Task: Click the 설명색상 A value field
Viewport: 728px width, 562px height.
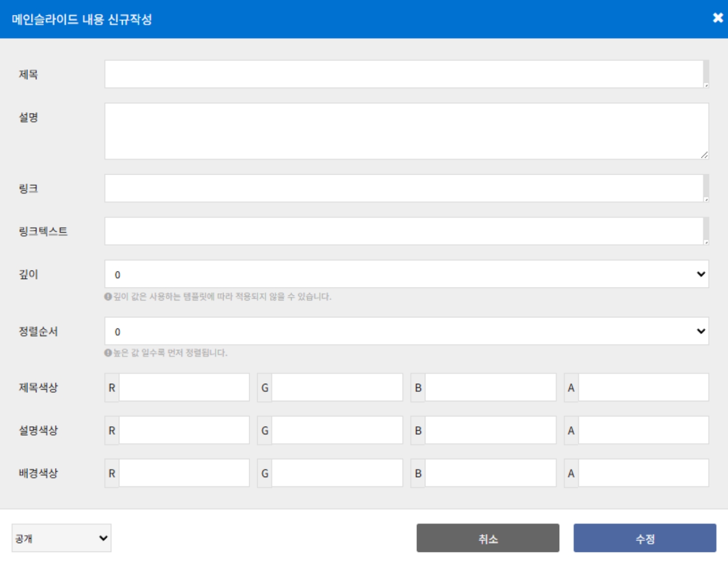Action: click(643, 430)
